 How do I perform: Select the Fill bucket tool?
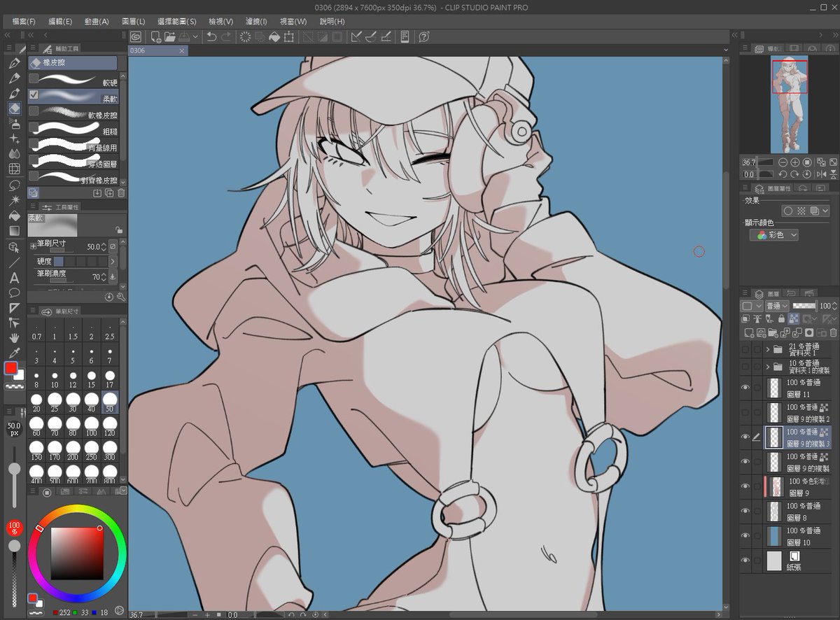click(14, 216)
